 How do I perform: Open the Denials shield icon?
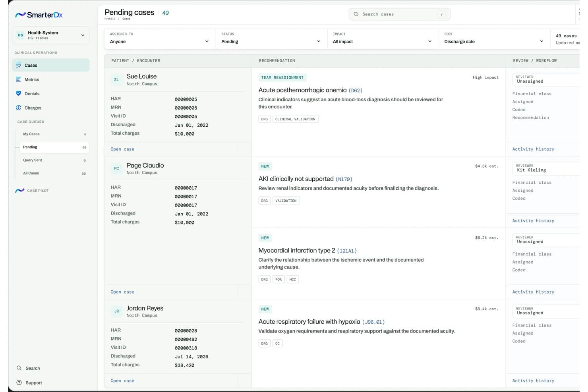[x=18, y=93]
